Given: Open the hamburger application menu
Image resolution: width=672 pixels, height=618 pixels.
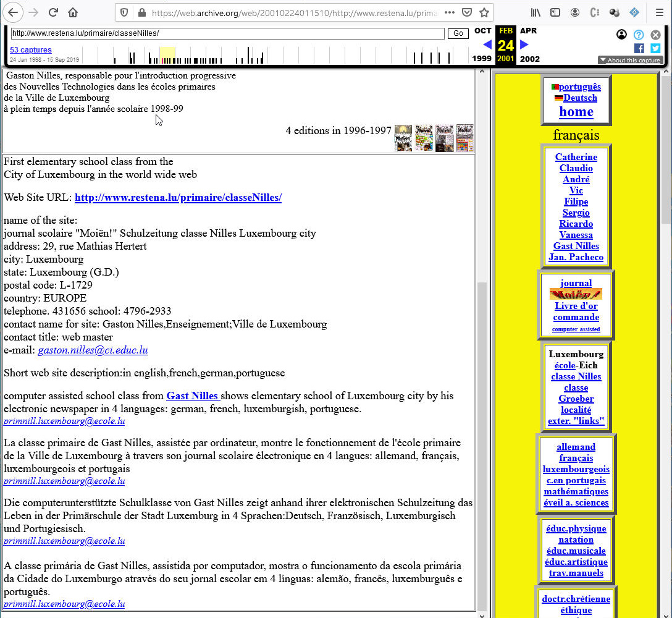Looking at the screenshot, I should 660,12.
